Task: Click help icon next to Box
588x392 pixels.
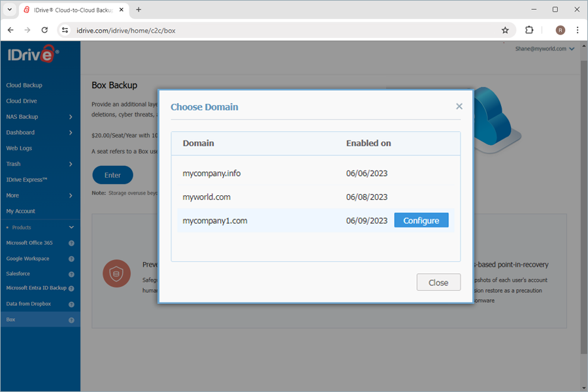Action: 71,320
